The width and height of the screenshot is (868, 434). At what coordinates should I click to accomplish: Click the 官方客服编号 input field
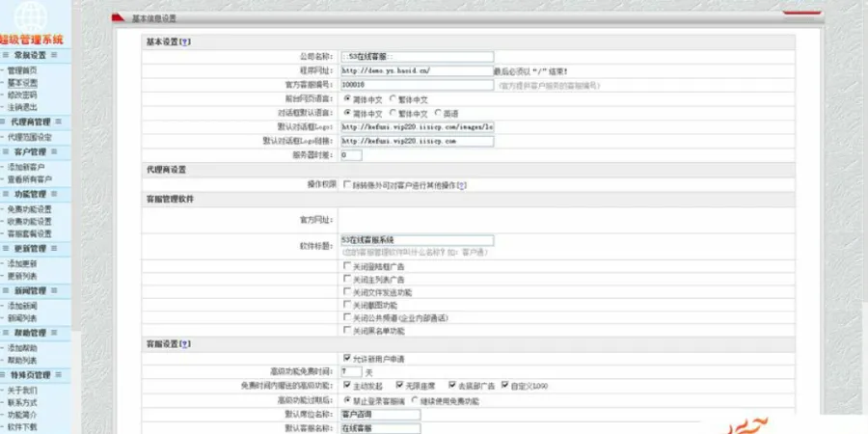point(417,85)
